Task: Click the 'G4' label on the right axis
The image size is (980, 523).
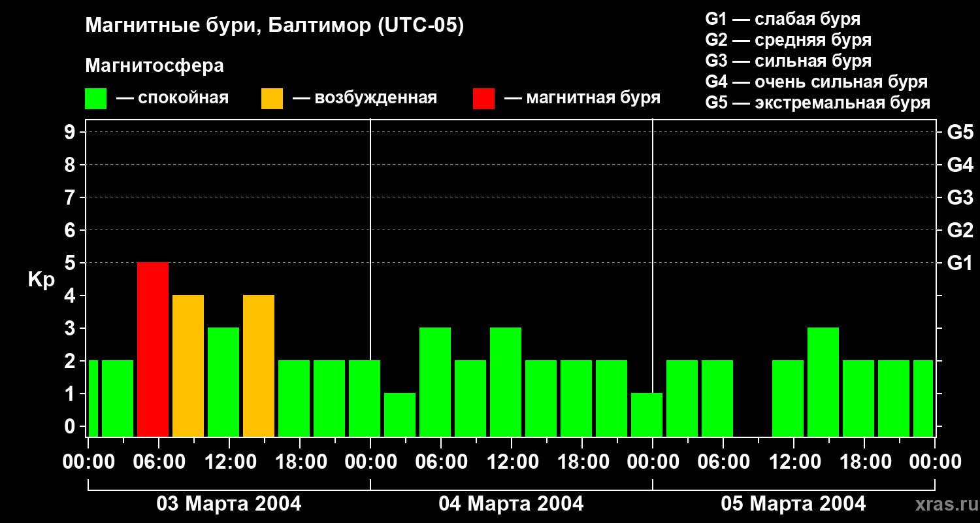Action: 960,165
